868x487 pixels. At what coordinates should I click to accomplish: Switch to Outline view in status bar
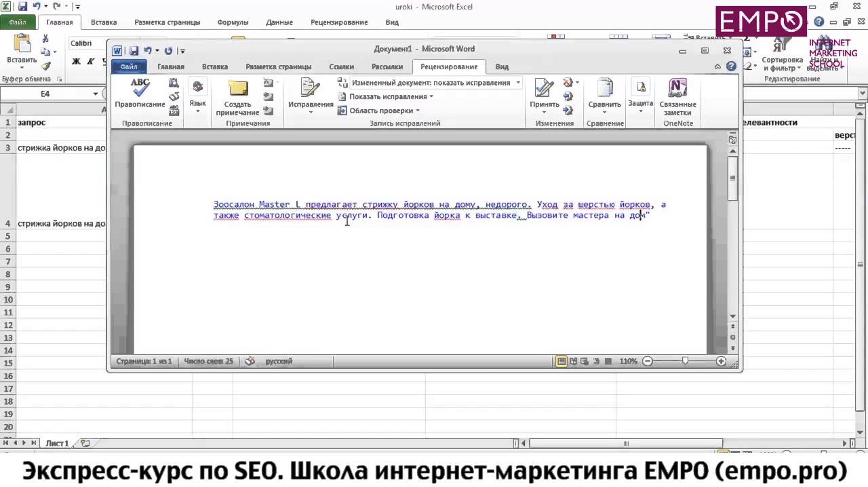(597, 362)
